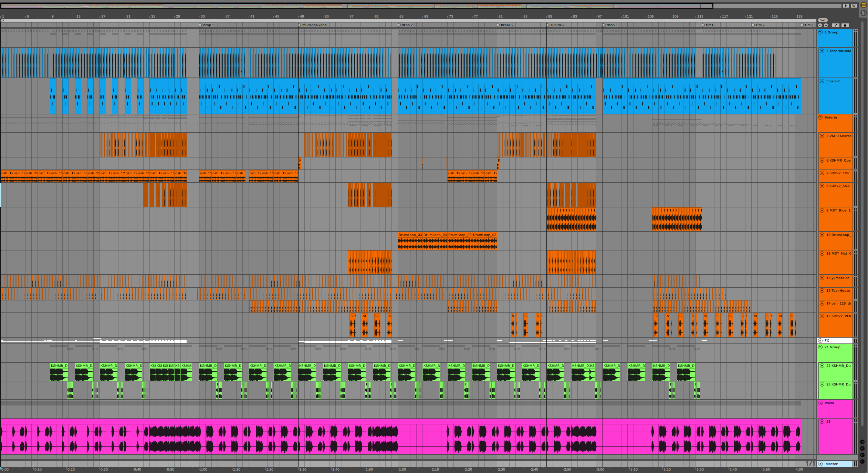Screen dimensions: 868x473
Task: Click the lock envelopes icon
Action: (x=845, y=25)
